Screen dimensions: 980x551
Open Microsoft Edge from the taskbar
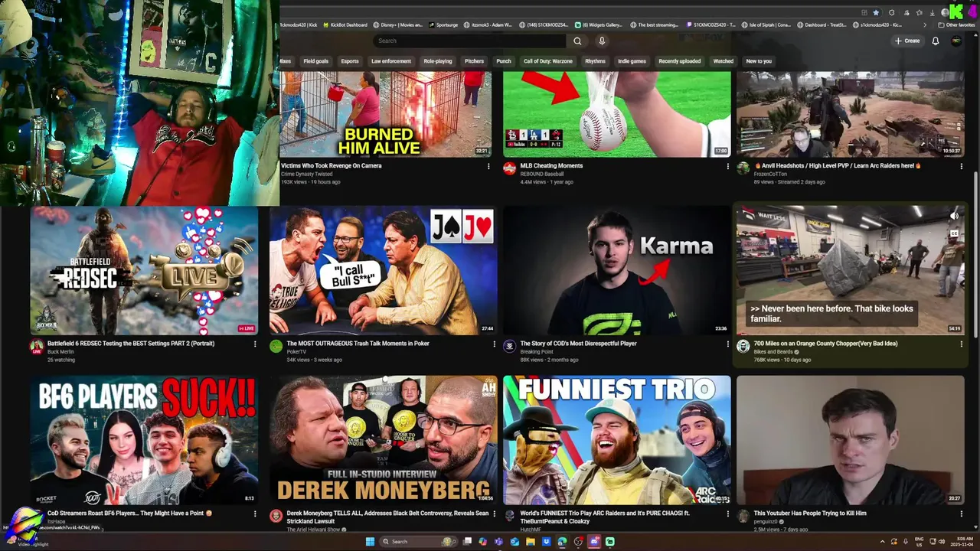point(562,542)
